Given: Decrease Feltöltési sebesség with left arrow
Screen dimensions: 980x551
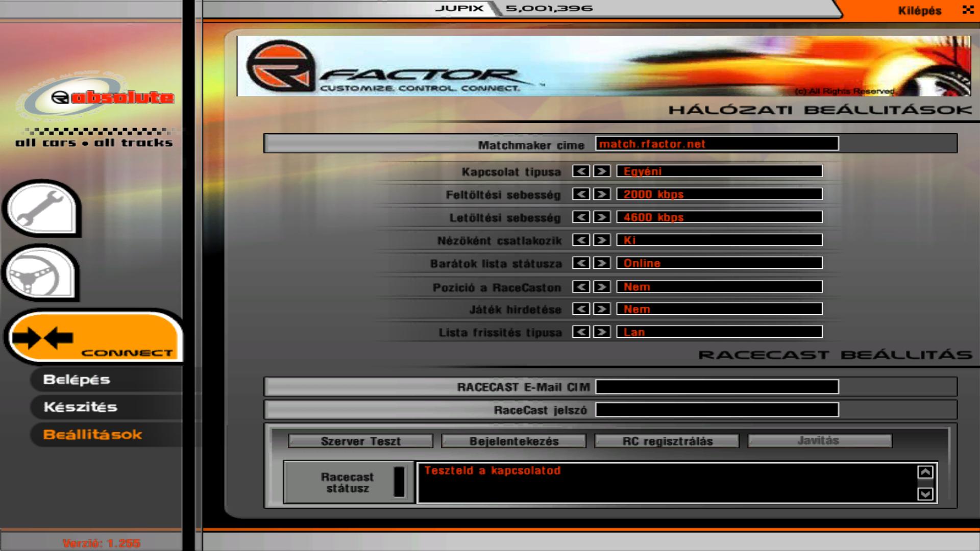Looking at the screenshot, I should (581, 194).
